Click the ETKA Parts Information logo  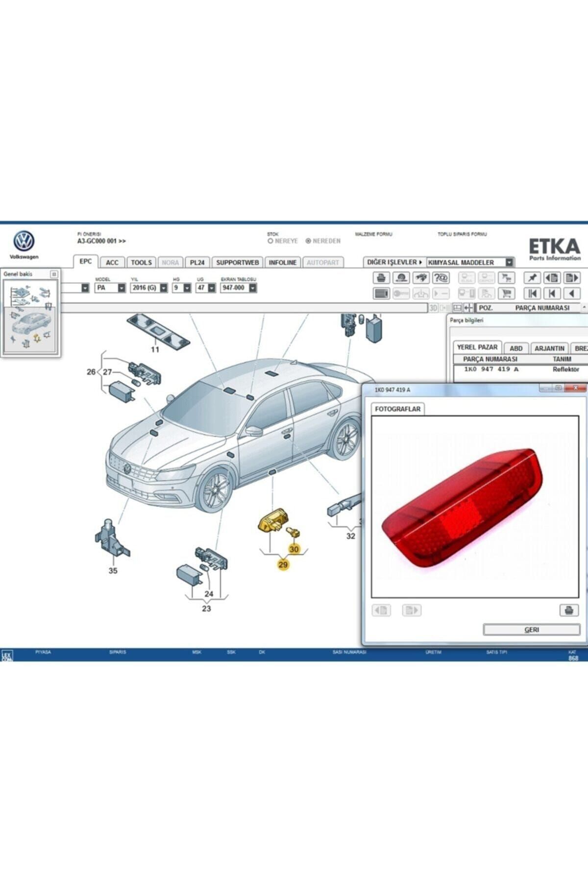[554, 249]
